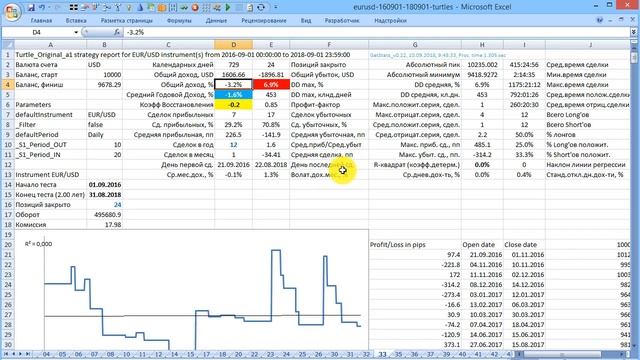Select the yellow cell showing -0.2
640x360 pixels.
pyautogui.click(x=233, y=104)
